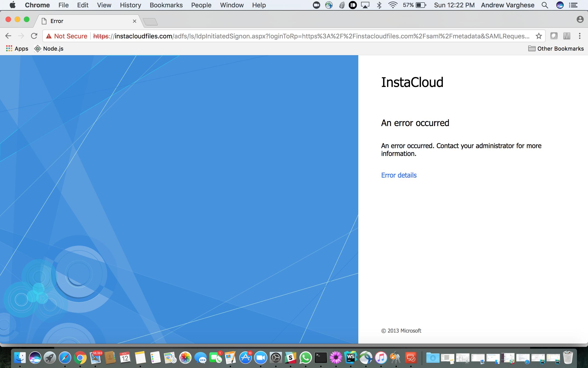Open the Chrome profile avatar button

click(580, 20)
